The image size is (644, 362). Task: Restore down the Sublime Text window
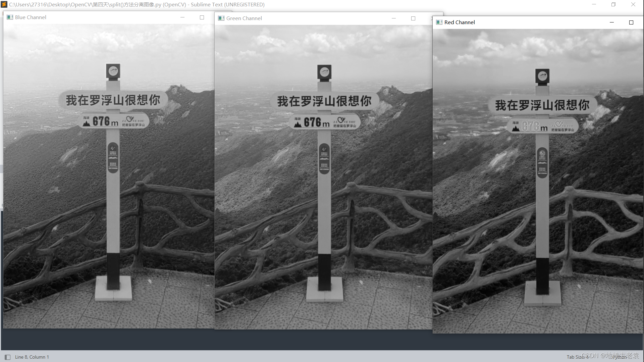tap(613, 4)
